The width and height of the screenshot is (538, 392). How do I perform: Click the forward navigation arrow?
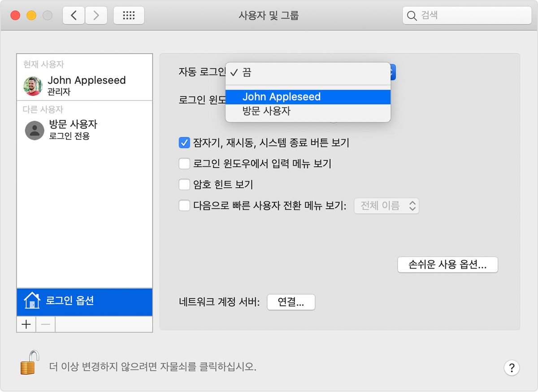(96, 16)
